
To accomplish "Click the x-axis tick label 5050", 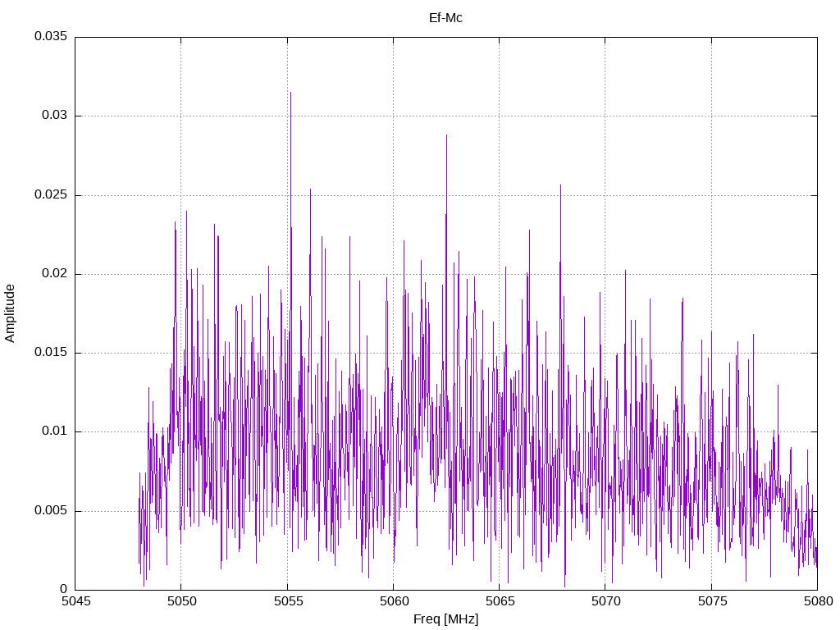I will (x=181, y=601).
